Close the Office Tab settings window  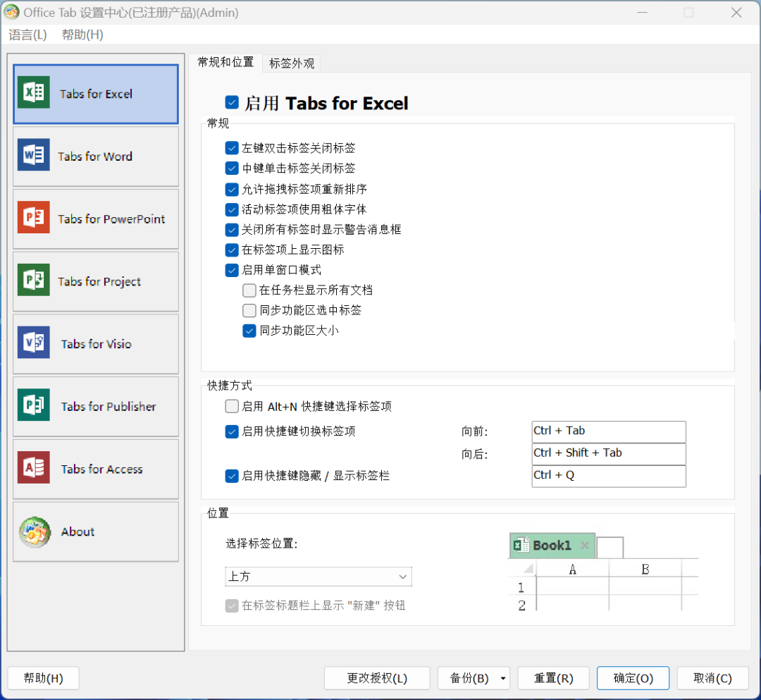pyautogui.click(x=736, y=12)
